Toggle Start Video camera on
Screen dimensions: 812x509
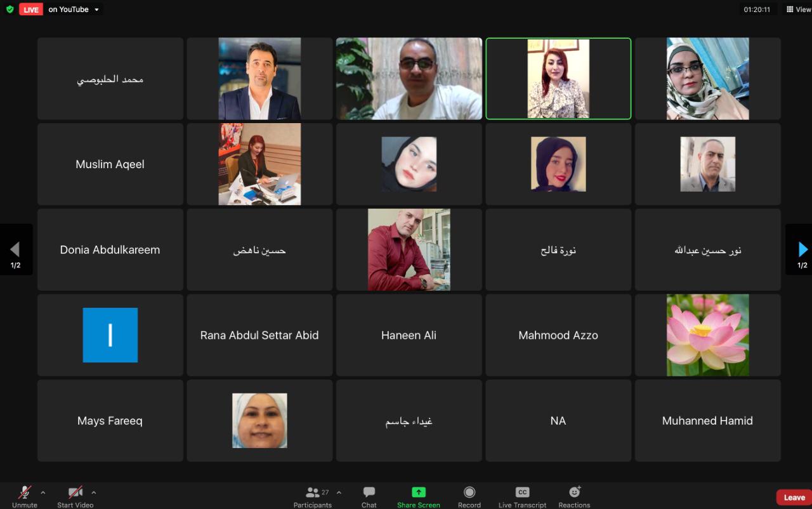tap(75, 492)
